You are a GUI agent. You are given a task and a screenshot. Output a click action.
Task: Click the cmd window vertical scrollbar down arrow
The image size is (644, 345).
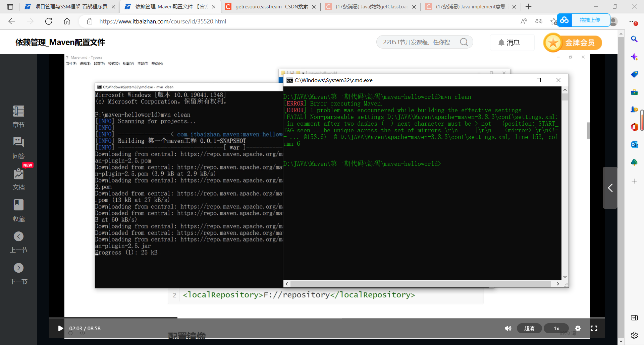click(565, 277)
